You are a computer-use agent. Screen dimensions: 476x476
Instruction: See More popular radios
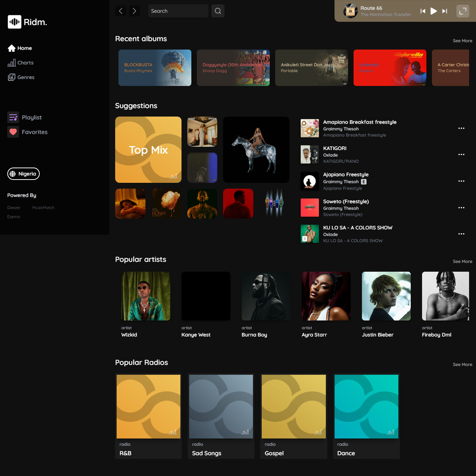463,365
